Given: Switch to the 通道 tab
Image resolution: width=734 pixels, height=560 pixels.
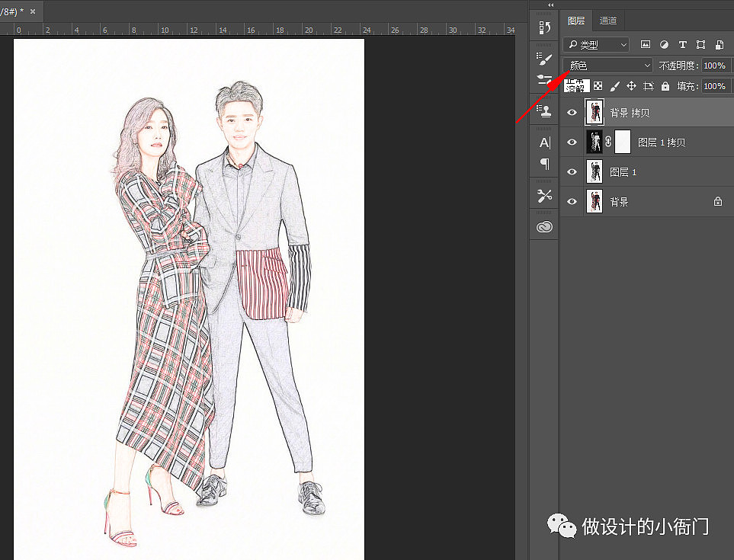Looking at the screenshot, I should [x=607, y=21].
